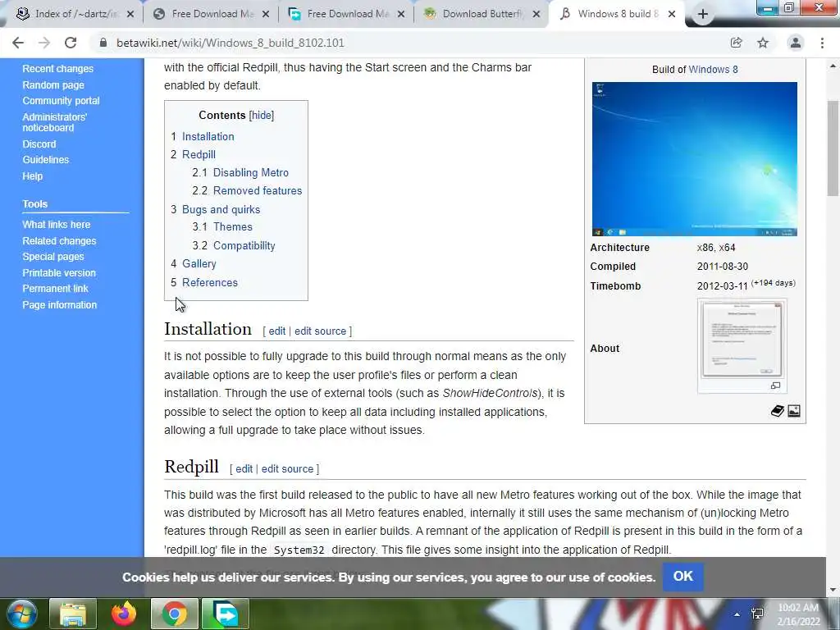
Task: Jump to Compatibility section
Action: tap(244, 245)
